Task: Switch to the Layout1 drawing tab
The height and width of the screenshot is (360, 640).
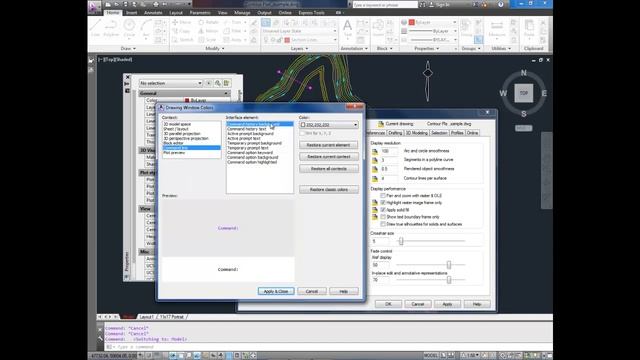Action: click(x=147, y=317)
